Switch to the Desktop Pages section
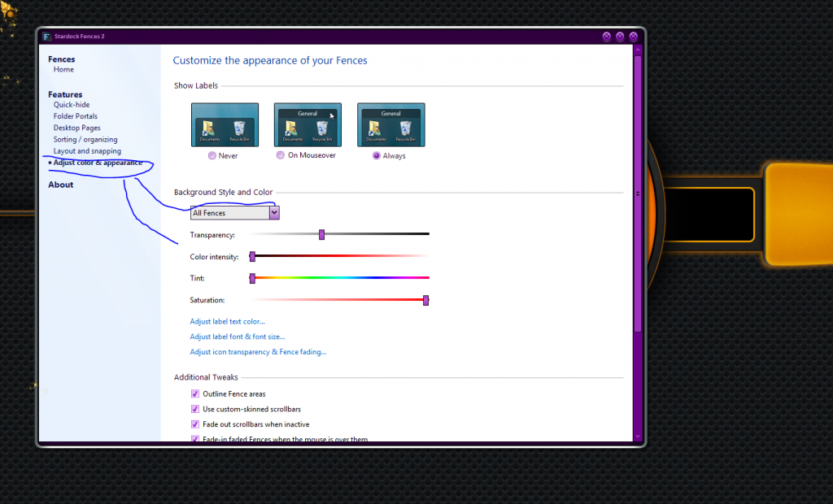 click(x=77, y=128)
